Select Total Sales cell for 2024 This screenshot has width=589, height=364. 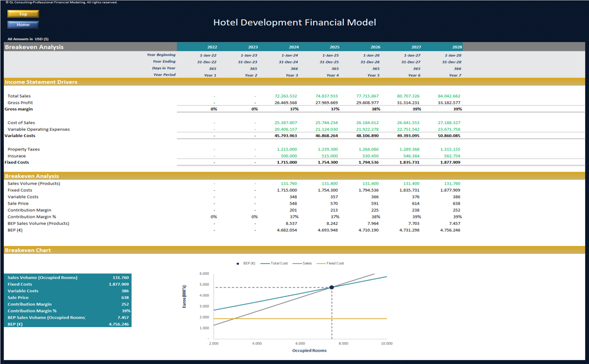point(286,96)
